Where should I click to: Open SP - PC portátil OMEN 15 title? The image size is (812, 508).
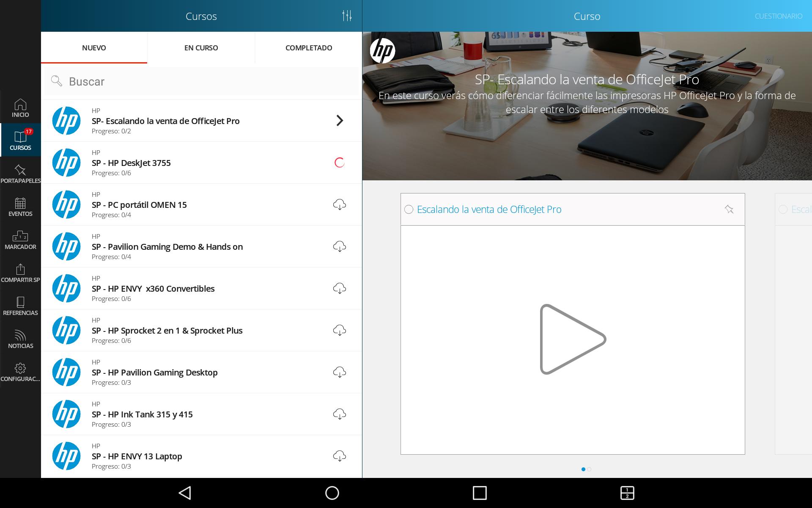pyautogui.click(x=139, y=205)
